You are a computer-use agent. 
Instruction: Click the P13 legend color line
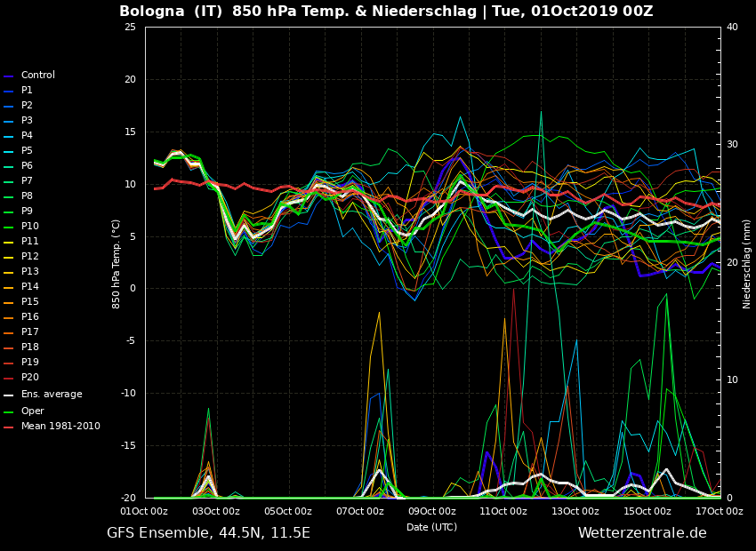(x=9, y=272)
